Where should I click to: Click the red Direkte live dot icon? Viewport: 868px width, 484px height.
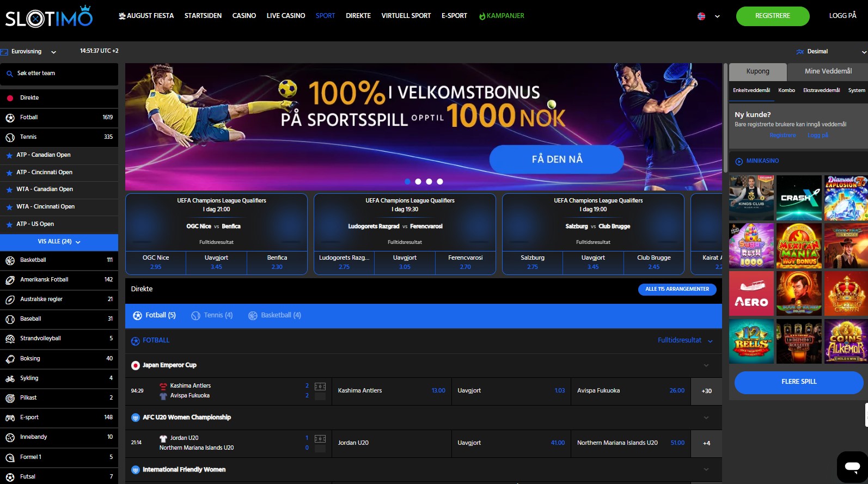pos(10,98)
